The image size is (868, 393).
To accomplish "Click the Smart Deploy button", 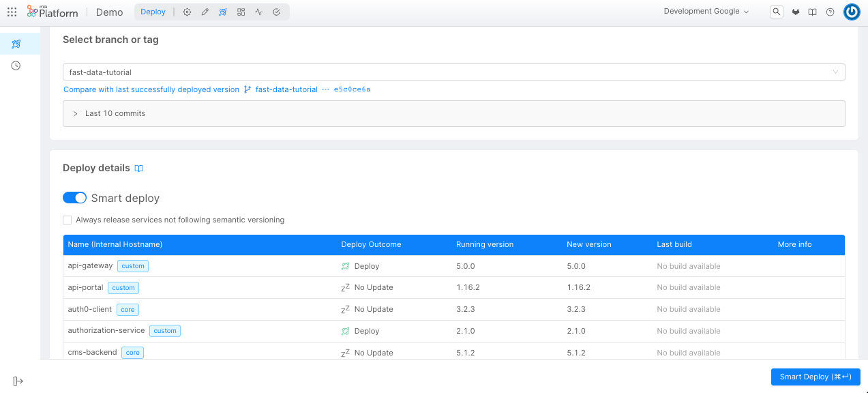I will tap(815, 377).
